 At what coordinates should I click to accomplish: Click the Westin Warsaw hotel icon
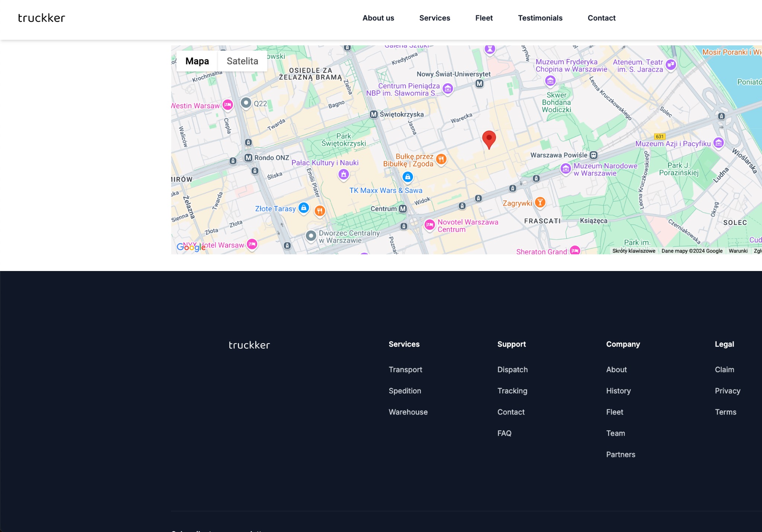coord(228,105)
